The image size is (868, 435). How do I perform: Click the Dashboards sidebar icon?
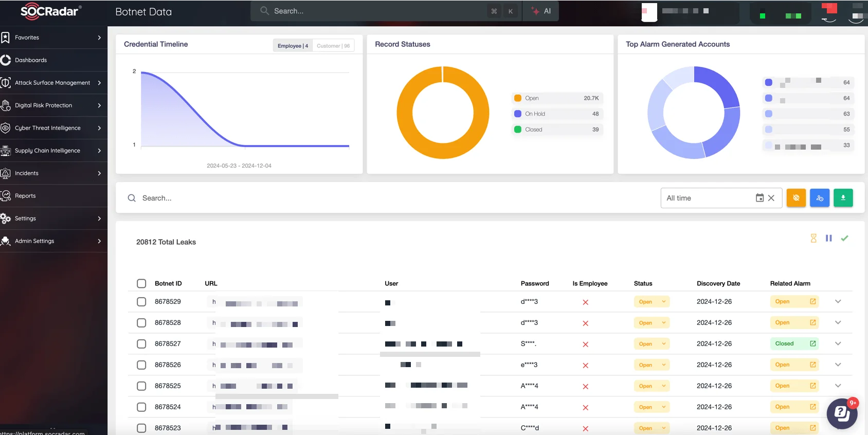tap(6, 60)
